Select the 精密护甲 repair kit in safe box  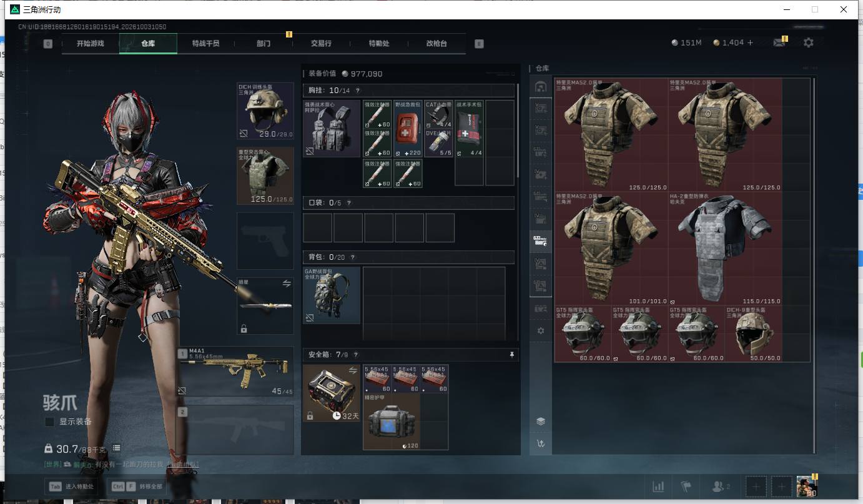[x=392, y=422]
